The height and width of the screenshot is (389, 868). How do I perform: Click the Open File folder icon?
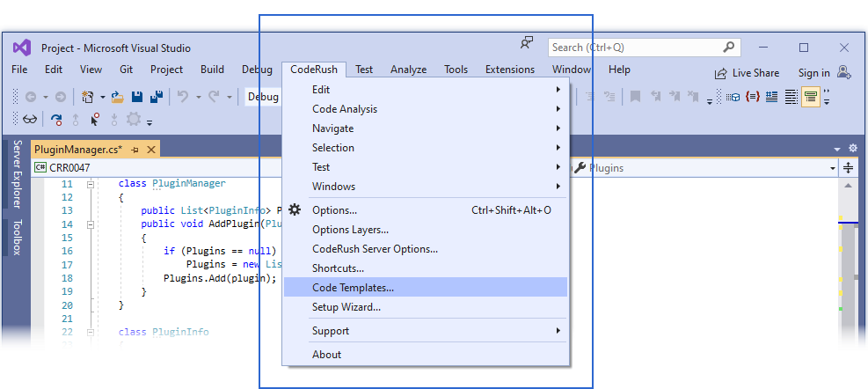[x=117, y=97]
